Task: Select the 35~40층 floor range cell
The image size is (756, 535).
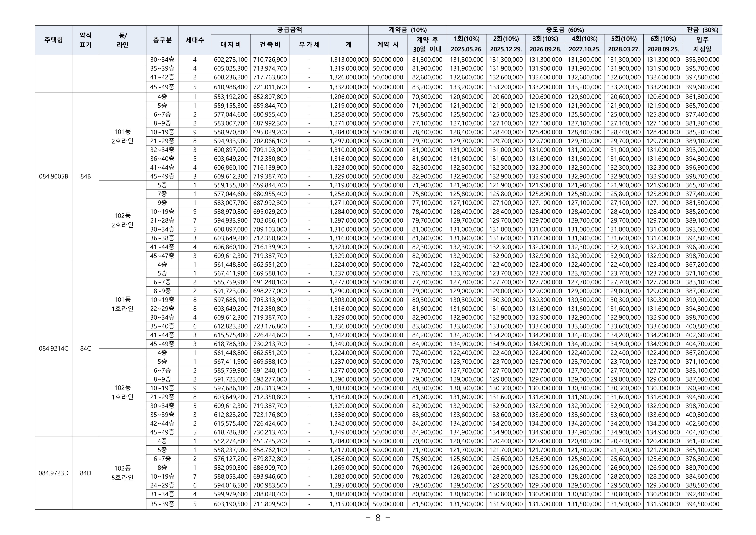Action: [x=162, y=326]
